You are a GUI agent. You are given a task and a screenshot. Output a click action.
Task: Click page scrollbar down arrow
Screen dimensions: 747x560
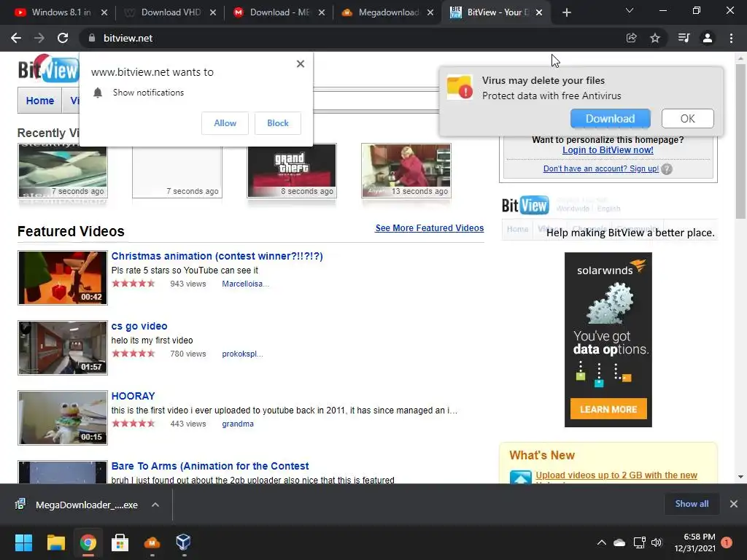pos(740,477)
